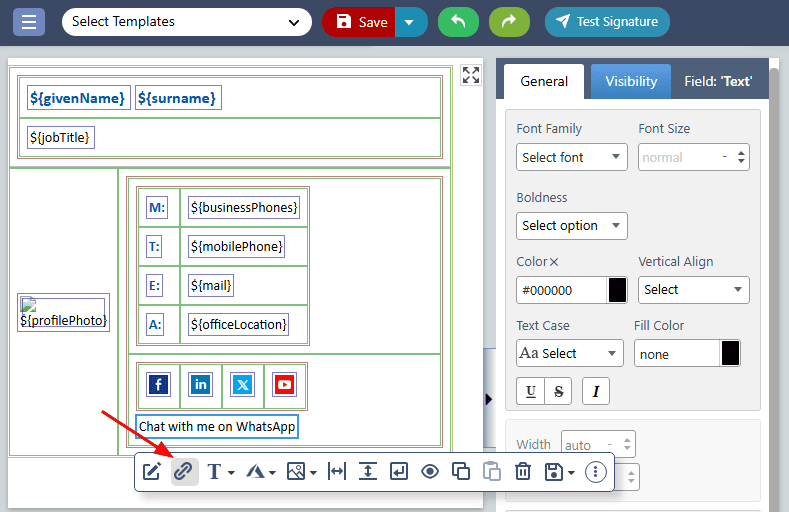This screenshot has height=512, width=789.
Task: Click the trash delete icon
Action: pyautogui.click(x=522, y=471)
